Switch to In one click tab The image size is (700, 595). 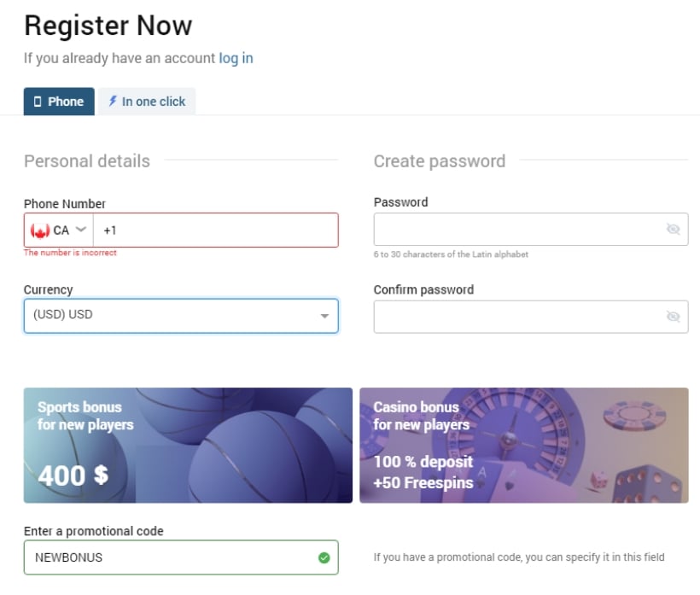click(x=148, y=102)
